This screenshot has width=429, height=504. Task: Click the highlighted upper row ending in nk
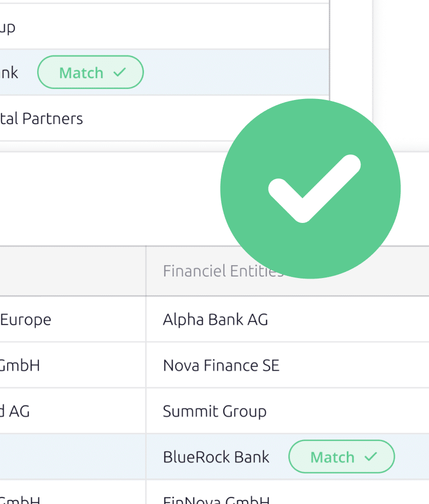click(164, 72)
